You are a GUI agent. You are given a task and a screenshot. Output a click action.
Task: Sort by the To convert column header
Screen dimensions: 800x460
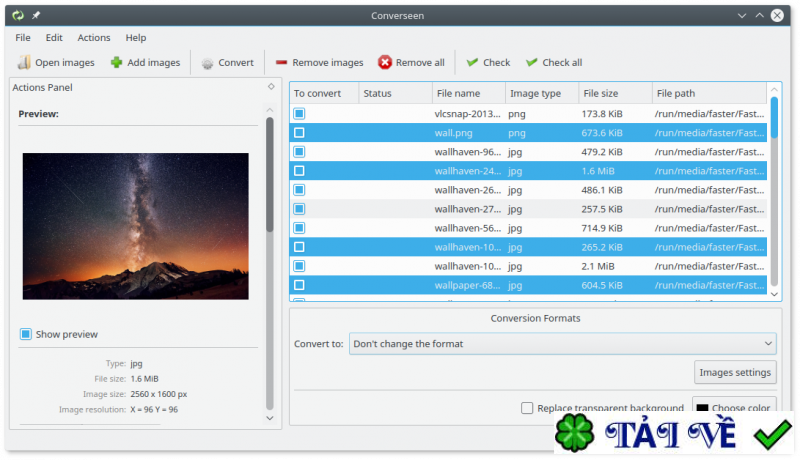pos(324,93)
